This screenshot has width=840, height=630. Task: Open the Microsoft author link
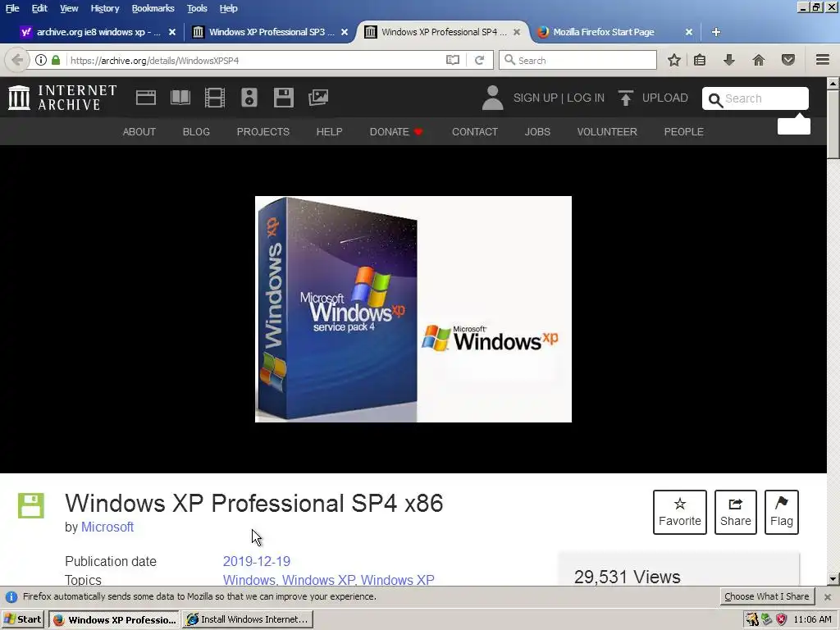pos(107,527)
